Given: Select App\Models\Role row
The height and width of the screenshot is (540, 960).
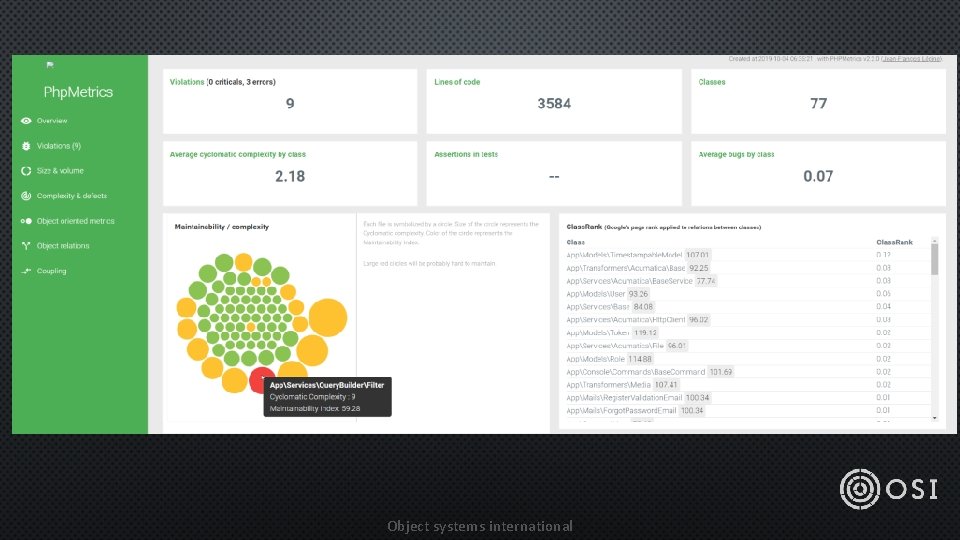Looking at the screenshot, I should [748, 359].
